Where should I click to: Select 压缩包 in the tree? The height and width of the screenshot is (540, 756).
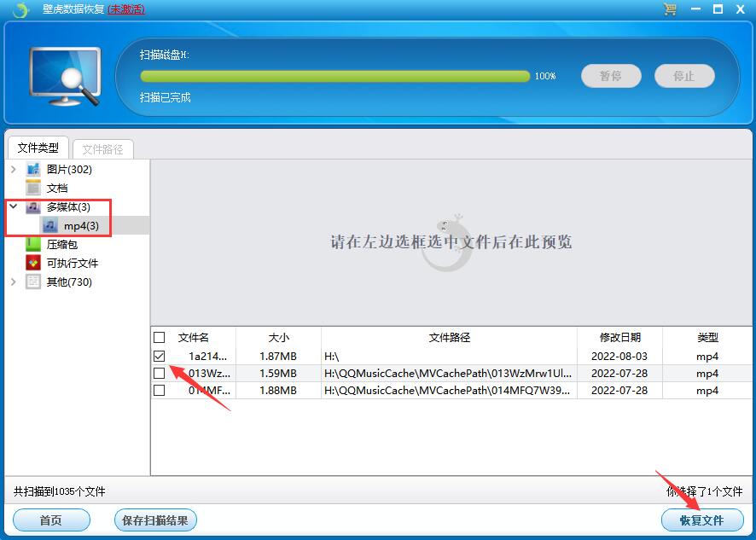pyautogui.click(x=62, y=245)
